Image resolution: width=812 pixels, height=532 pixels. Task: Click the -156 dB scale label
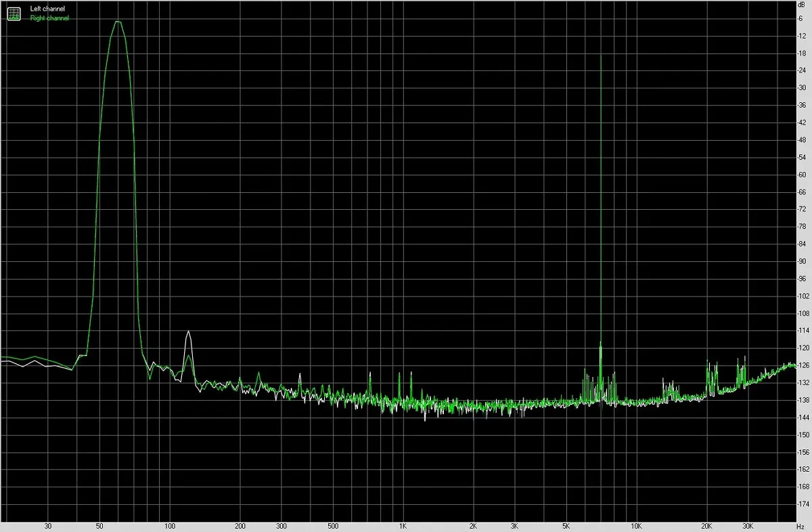coord(803,452)
